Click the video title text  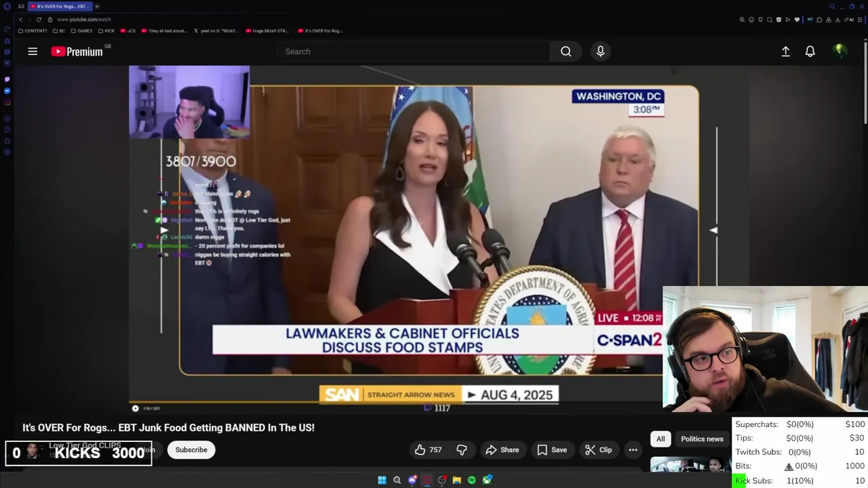(x=168, y=428)
